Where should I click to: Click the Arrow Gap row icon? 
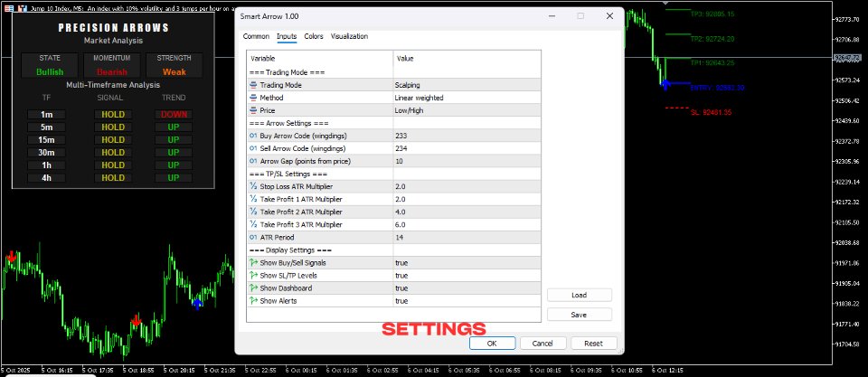[253, 161]
